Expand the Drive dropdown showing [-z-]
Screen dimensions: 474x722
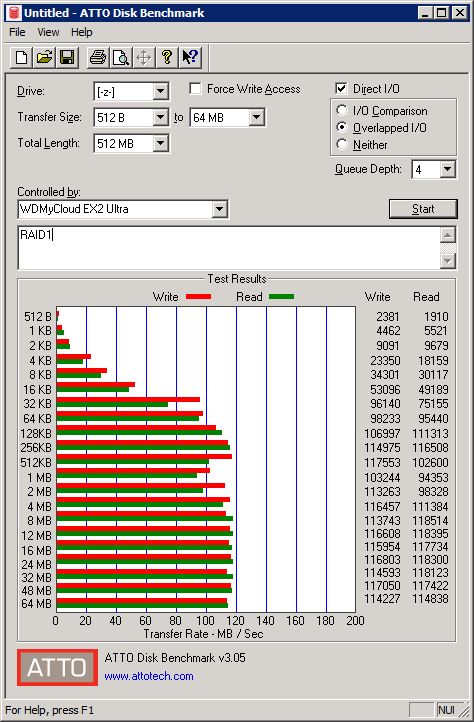[160, 91]
